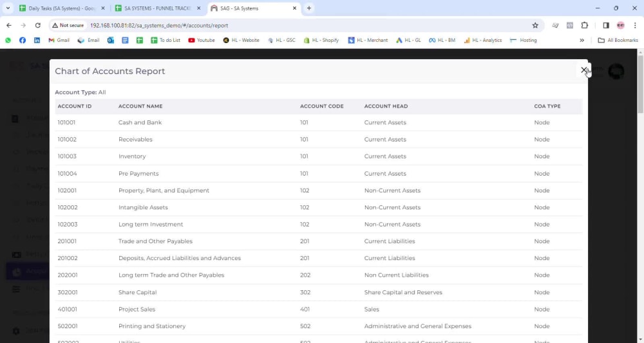Open the To do List bookmark
This screenshot has width=644, height=343.
(166, 40)
